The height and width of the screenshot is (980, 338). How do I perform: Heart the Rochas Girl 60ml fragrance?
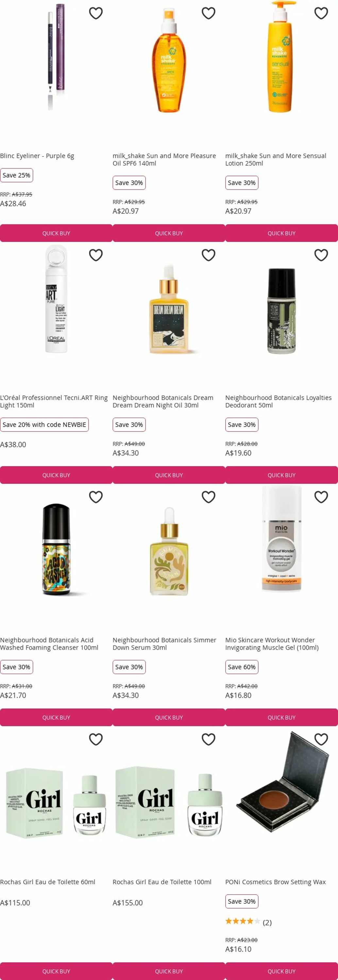click(x=96, y=739)
